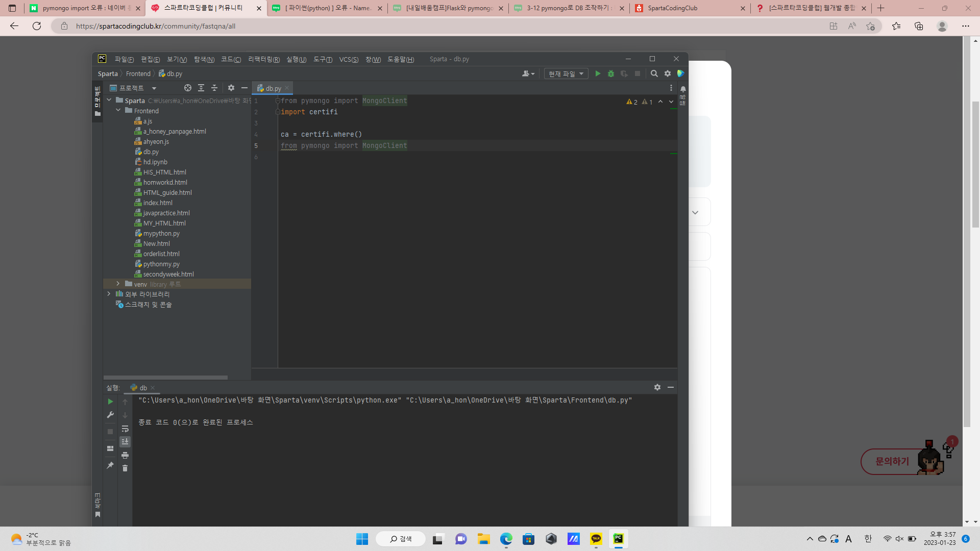Image resolution: width=980 pixels, height=551 pixels.
Task: Open the Help menu
Action: pos(401,60)
